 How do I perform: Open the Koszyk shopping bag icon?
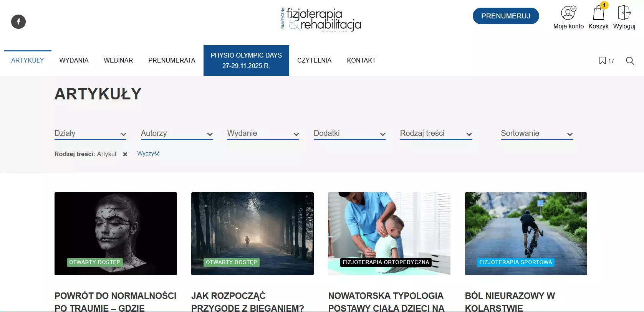[x=598, y=12]
